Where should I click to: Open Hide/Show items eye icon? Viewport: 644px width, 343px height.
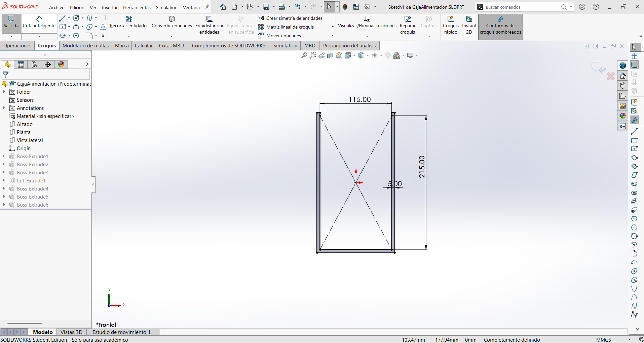click(375, 55)
